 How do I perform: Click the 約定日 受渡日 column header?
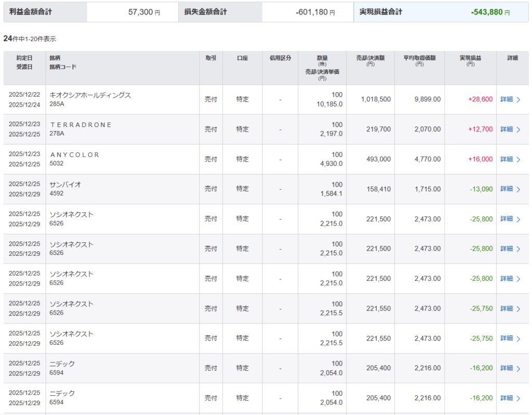(x=24, y=62)
